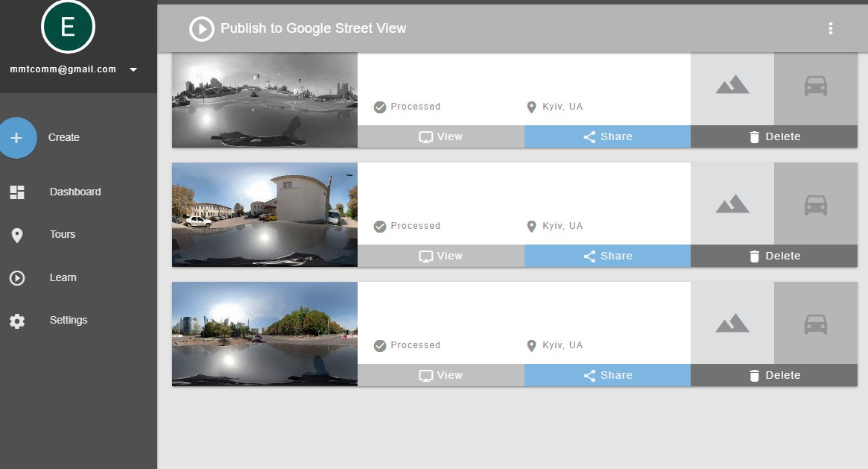The width and height of the screenshot is (868, 469).
Task: Click the user avatar with letter E
Action: (68, 28)
